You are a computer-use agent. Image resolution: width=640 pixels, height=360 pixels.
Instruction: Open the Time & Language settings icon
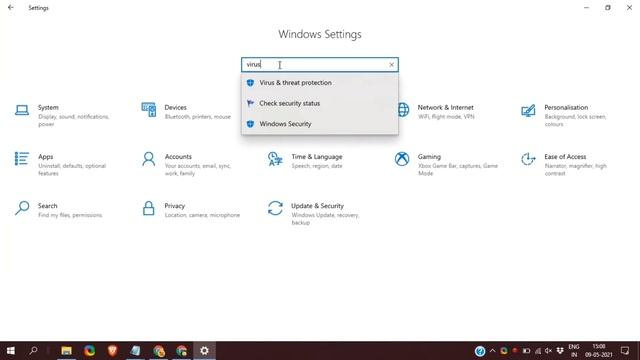point(275,159)
